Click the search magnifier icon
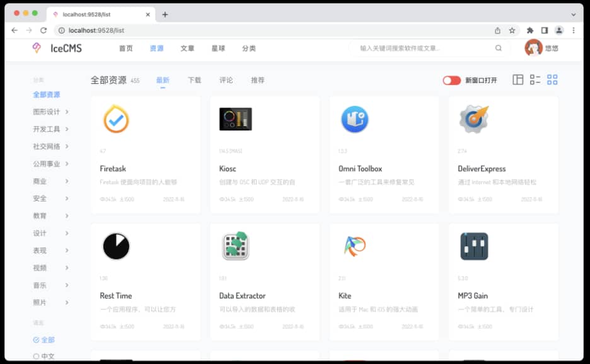 coord(499,48)
